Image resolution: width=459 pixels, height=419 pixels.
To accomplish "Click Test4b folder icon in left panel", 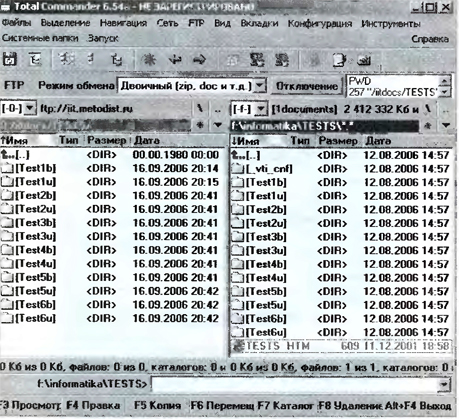I will [x=7, y=250].
